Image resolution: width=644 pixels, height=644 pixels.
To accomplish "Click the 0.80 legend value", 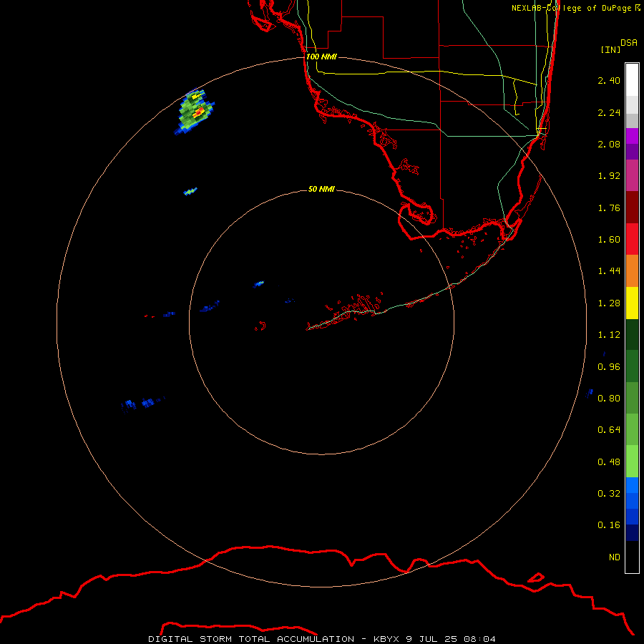I will coord(609,399).
